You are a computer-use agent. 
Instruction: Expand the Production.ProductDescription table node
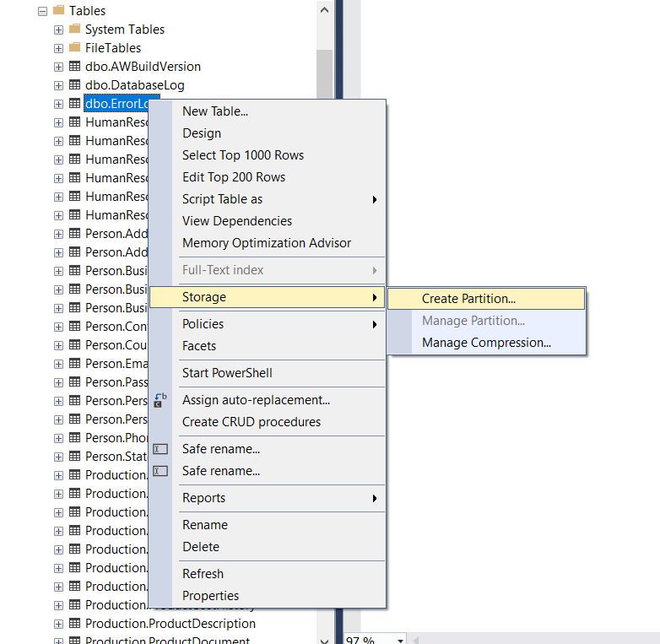[58, 625]
